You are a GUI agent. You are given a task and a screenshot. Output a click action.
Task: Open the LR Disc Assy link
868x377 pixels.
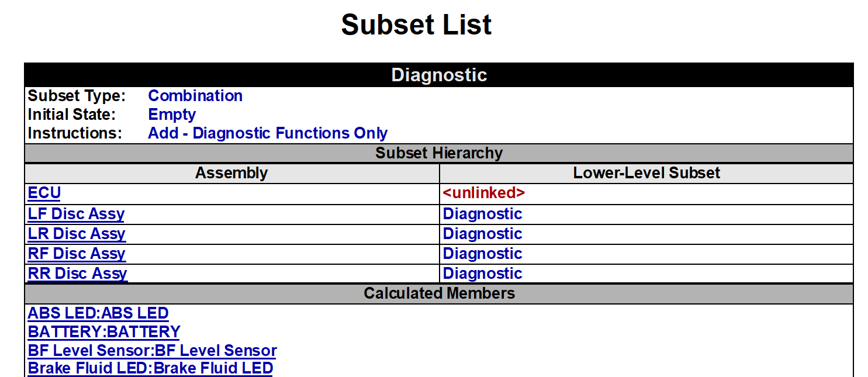pyautogui.click(x=77, y=234)
